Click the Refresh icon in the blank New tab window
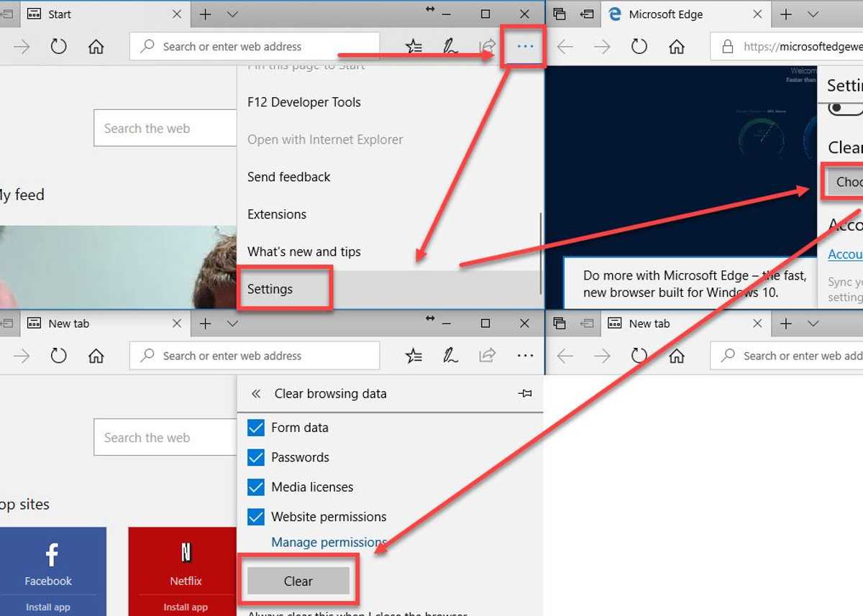This screenshot has height=616, width=863. tap(639, 356)
